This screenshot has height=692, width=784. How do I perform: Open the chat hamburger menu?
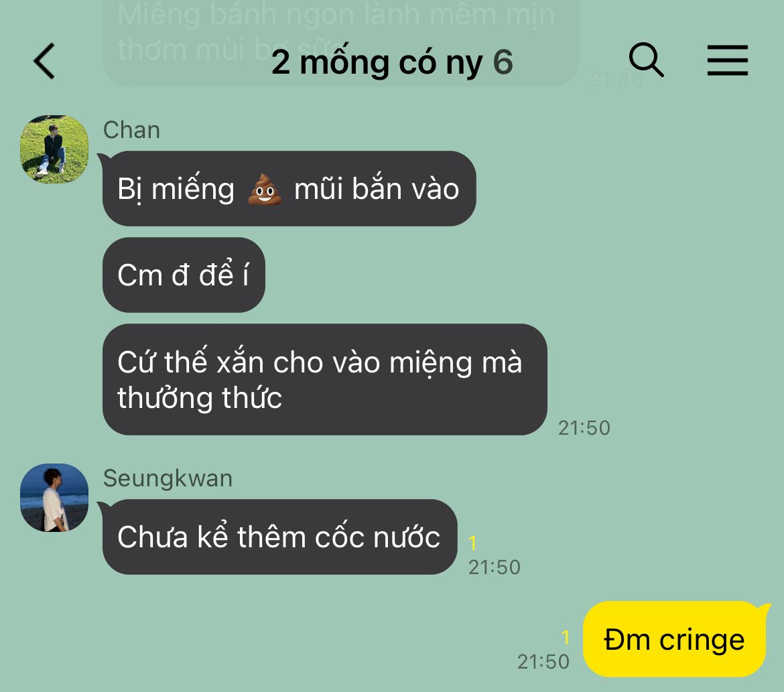[728, 60]
